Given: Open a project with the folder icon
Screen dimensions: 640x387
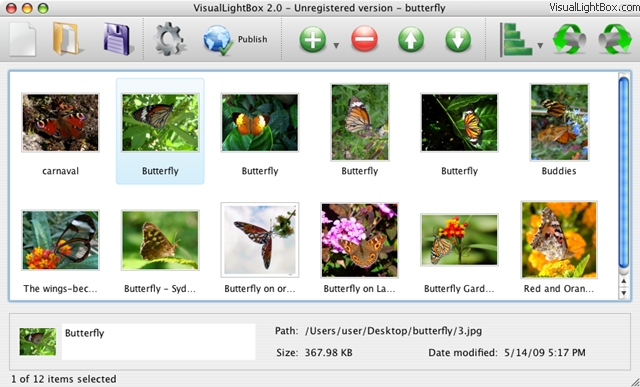Looking at the screenshot, I should (x=68, y=39).
